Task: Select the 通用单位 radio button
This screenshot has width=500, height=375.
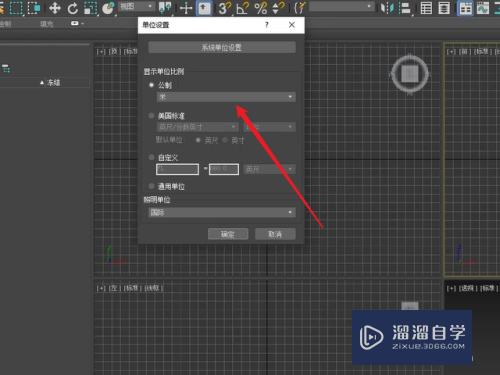Action: [x=151, y=186]
